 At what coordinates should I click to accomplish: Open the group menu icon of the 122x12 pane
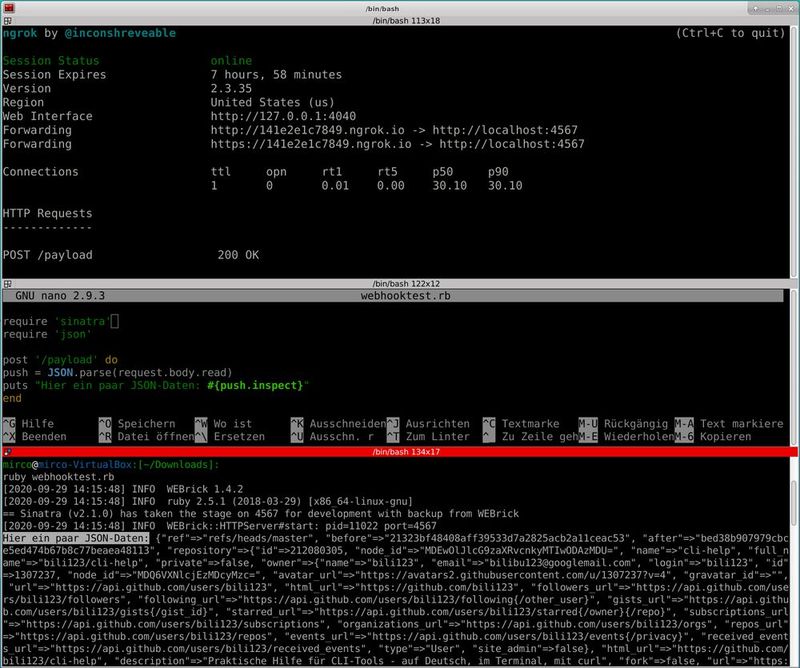pyautogui.click(x=8, y=284)
